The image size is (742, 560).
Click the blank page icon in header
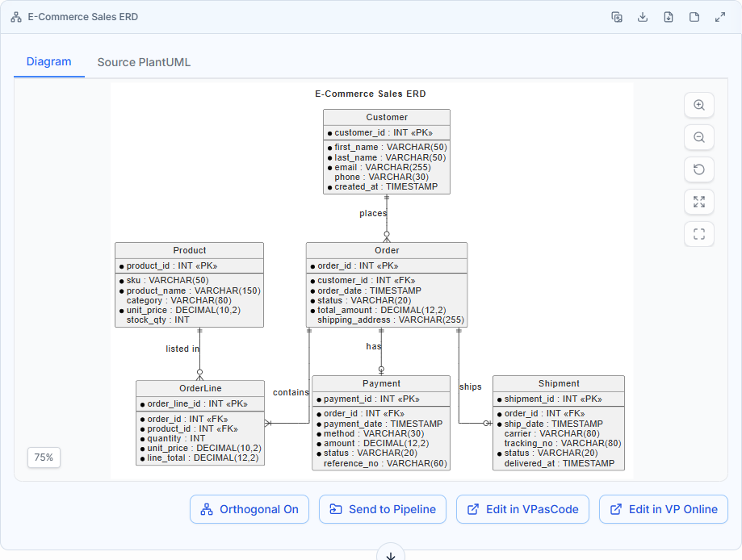(694, 18)
